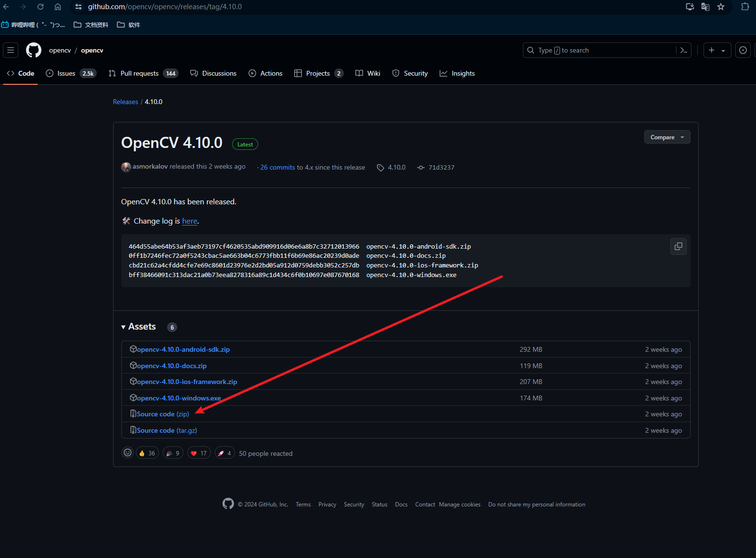Open the Projects tab

pos(319,73)
